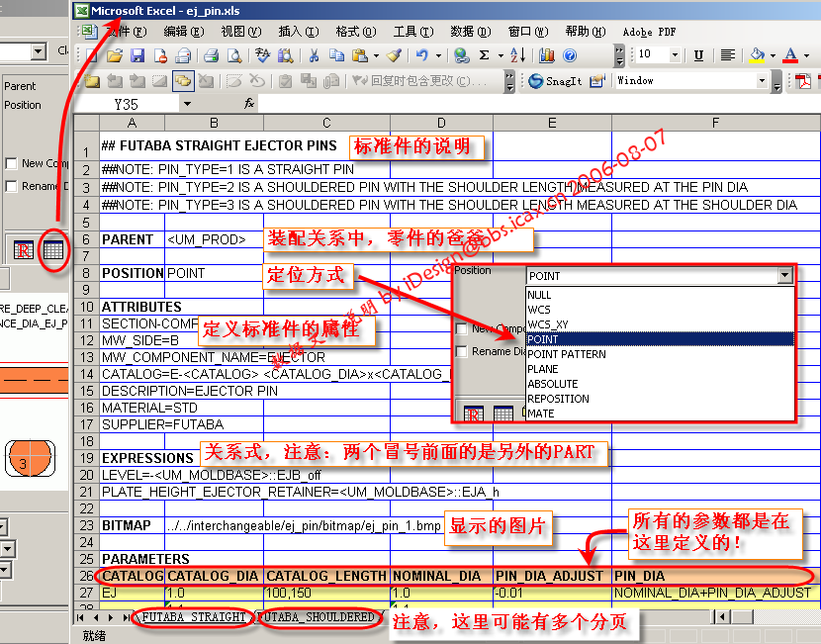The image size is (821, 644).
Task: Undo the last action with the Undo arrow
Action: [422, 55]
